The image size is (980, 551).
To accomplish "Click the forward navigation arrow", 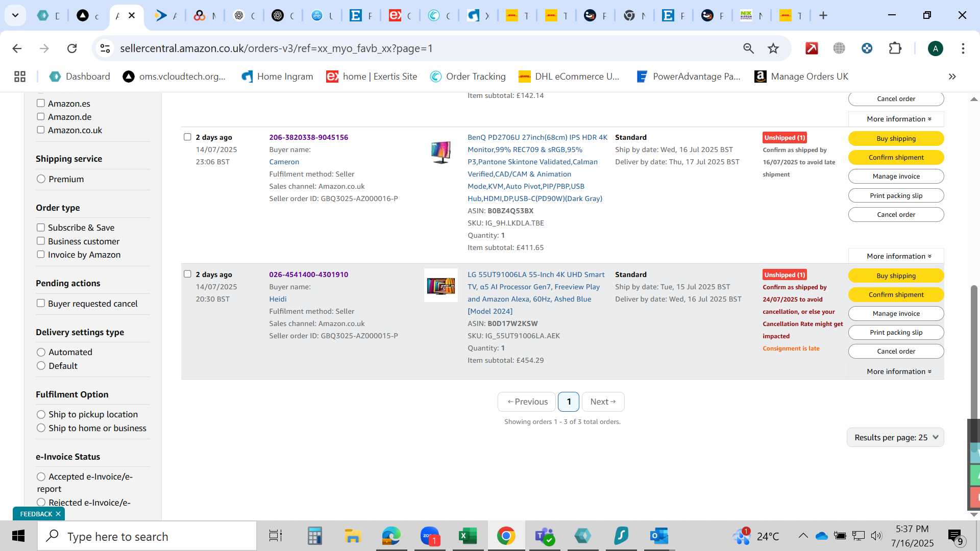I will 44,48.
